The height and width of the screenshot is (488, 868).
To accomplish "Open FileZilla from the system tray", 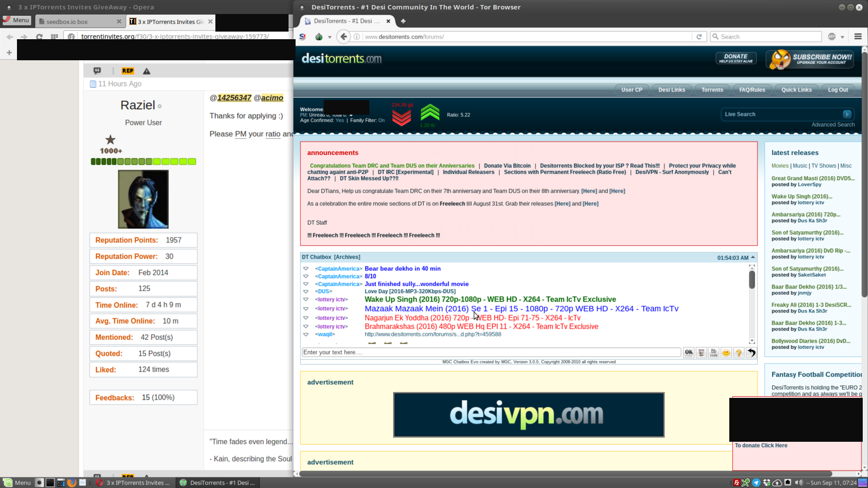I will click(x=736, y=483).
